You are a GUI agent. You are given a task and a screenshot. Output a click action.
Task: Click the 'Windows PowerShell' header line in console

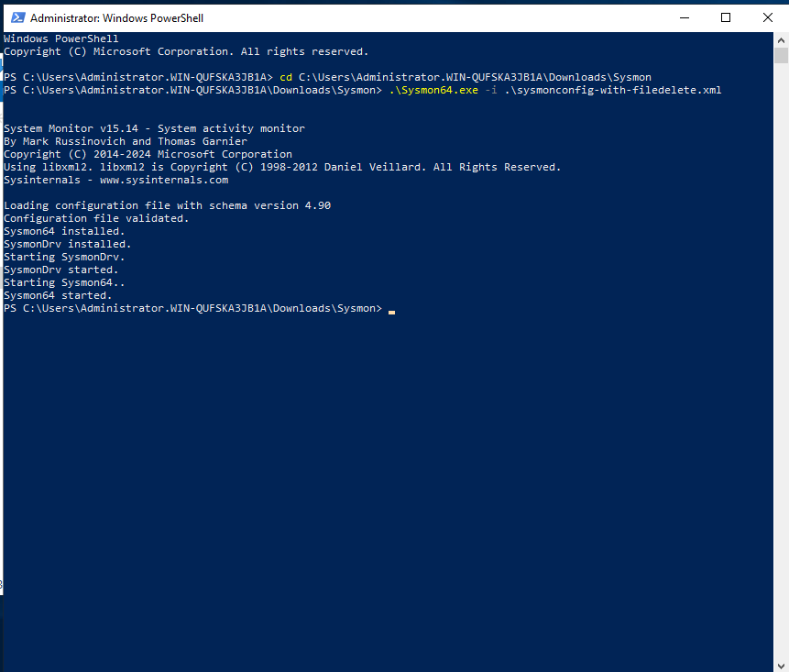[60, 39]
